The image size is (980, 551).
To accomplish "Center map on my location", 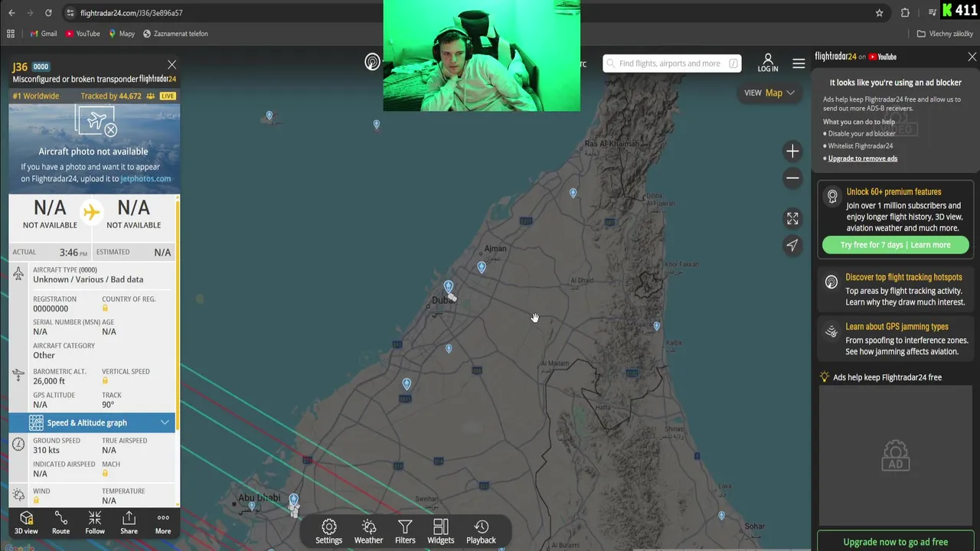I will click(792, 245).
